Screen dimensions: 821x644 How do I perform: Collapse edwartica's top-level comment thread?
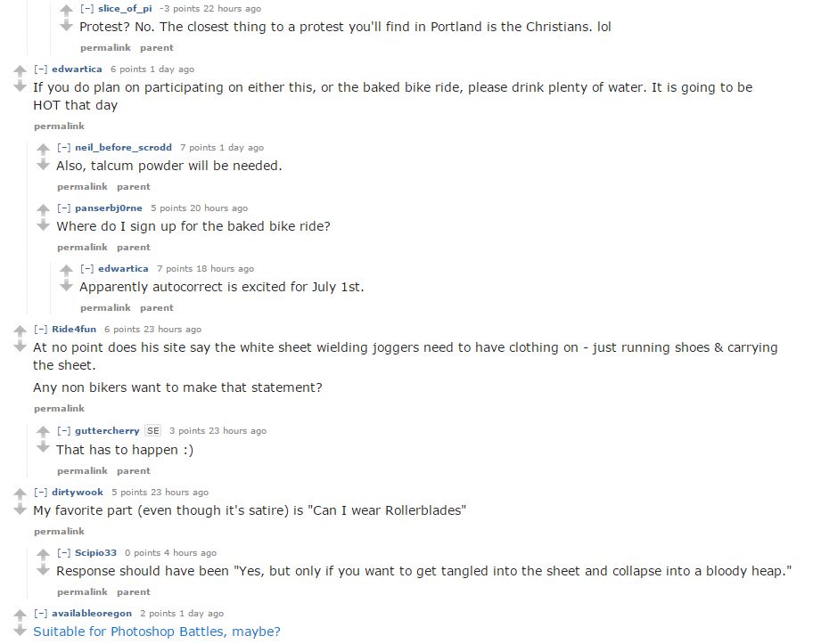click(x=40, y=69)
